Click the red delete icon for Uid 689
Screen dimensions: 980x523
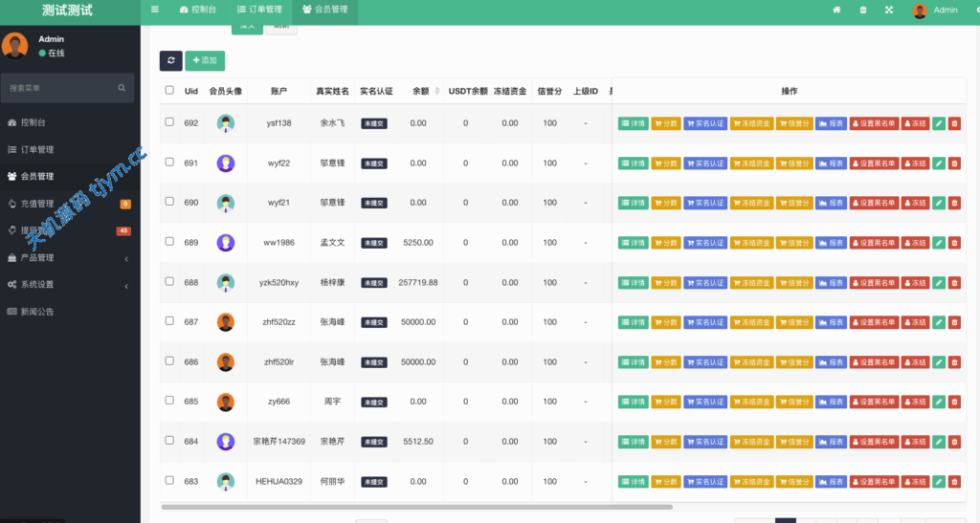click(x=954, y=243)
